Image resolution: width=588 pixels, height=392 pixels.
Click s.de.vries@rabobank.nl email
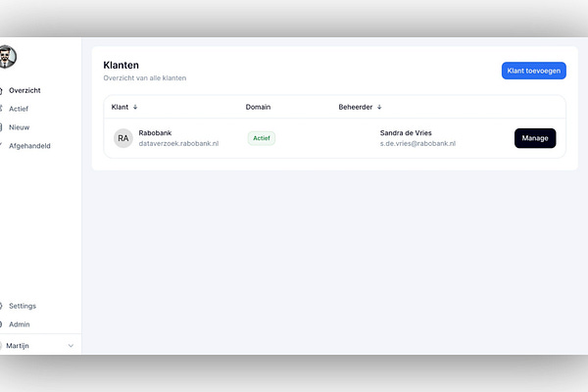pos(417,143)
